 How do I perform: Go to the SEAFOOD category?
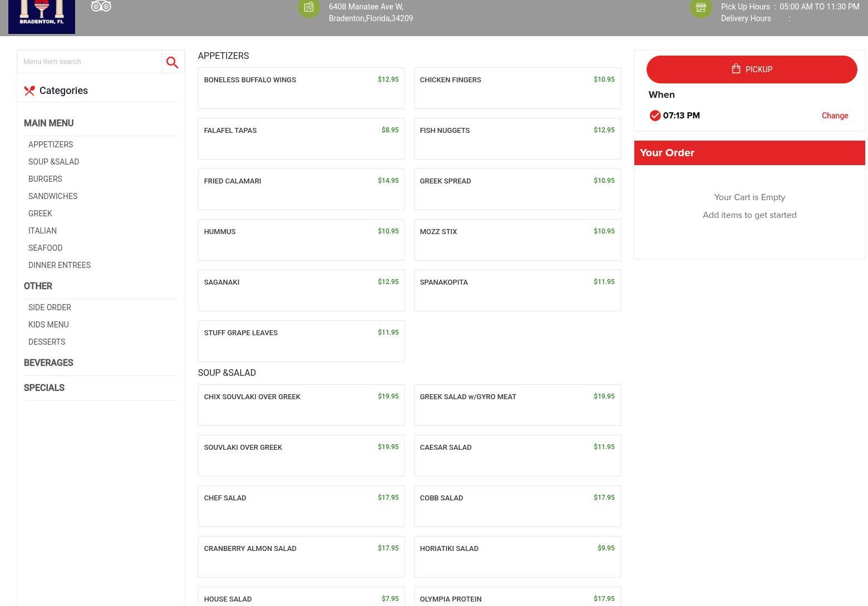click(46, 248)
